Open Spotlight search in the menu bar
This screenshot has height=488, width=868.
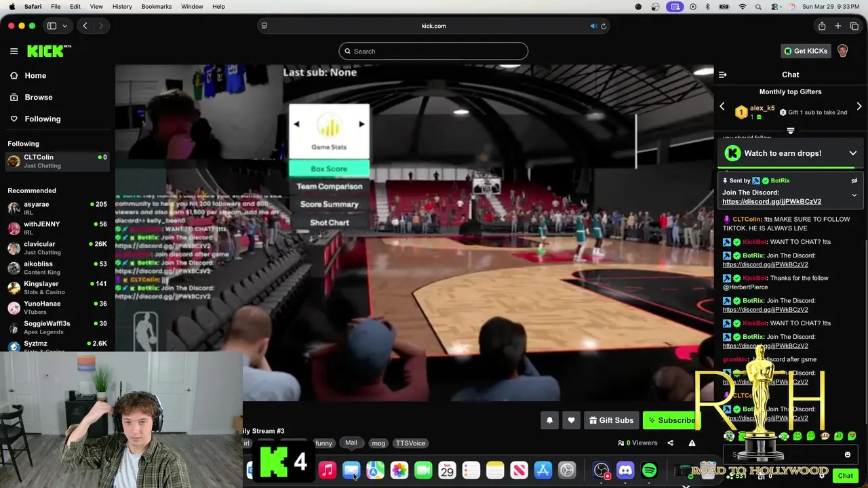coord(759,7)
